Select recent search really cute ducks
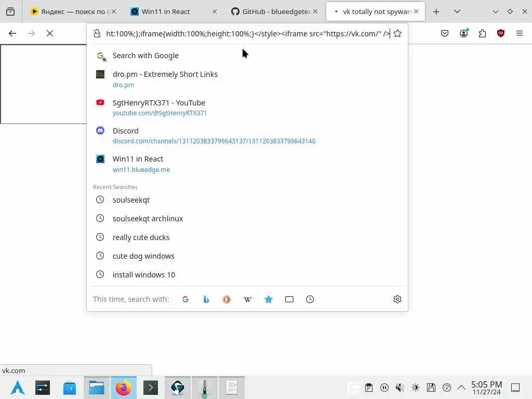Screen dimensions: 532x399 pyautogui.click(x=247, y=237)
